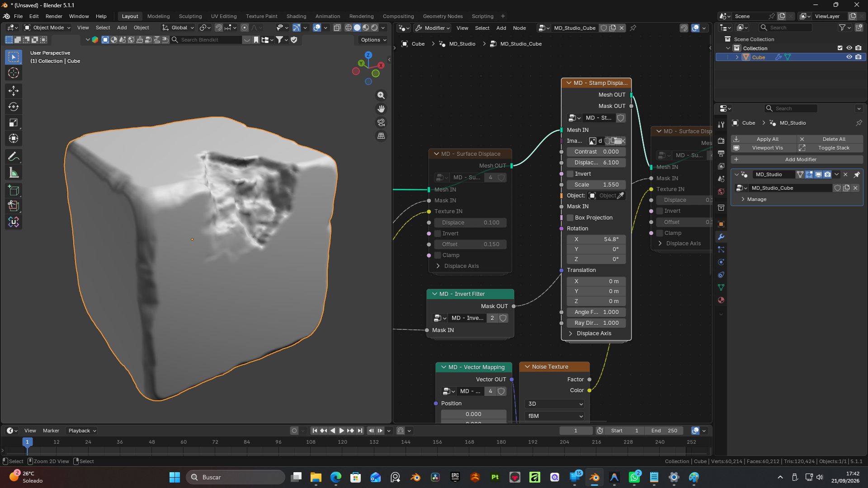Open the Playback dropdown in timeline
The height and width of the screenshot is (488, 868).
pos(82,431)
